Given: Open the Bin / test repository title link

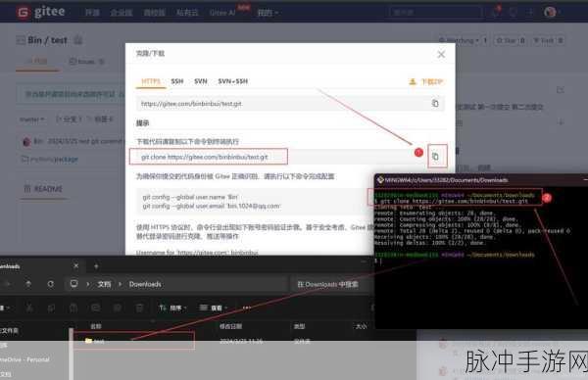Looking at the screenshot, I should (x=47, y=40).
